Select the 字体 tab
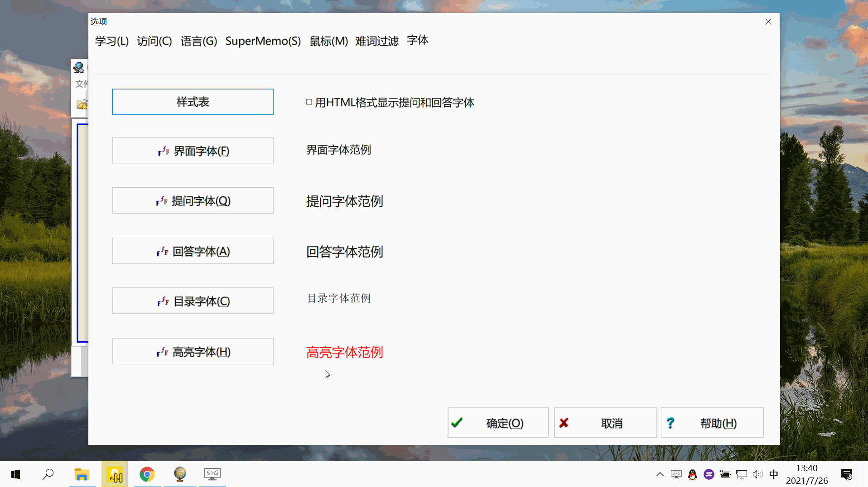 tap(417, 40)
